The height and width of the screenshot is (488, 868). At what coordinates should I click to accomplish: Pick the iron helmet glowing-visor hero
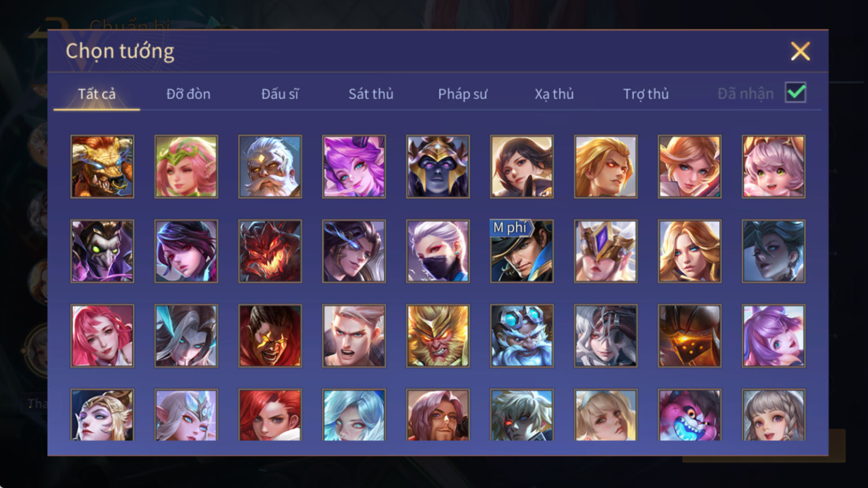689,336
